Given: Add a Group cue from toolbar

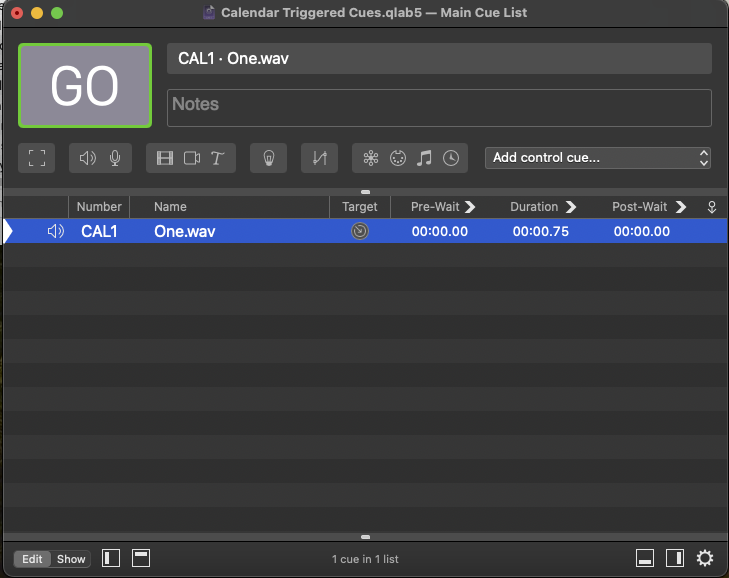Looking at the screenshot, I should pos(37,158).
